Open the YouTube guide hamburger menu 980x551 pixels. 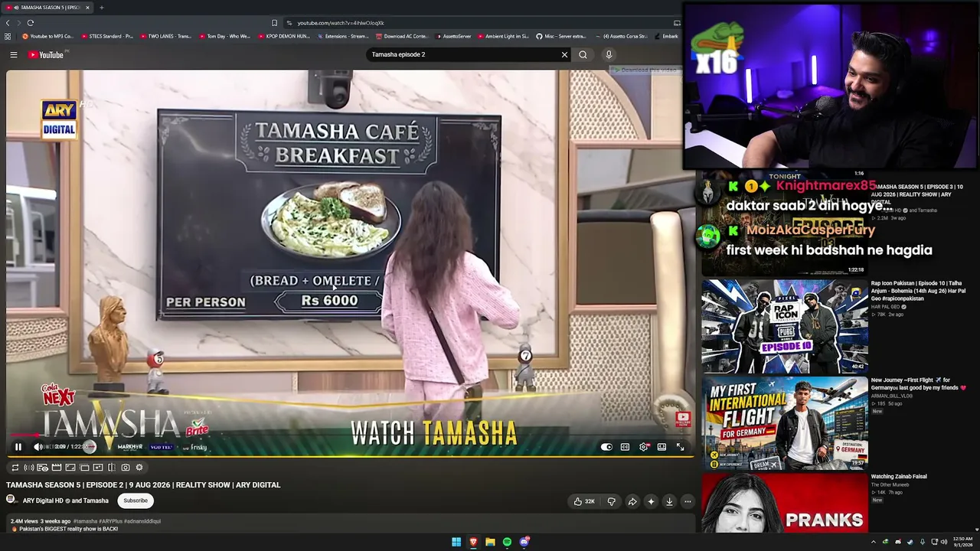13,55
